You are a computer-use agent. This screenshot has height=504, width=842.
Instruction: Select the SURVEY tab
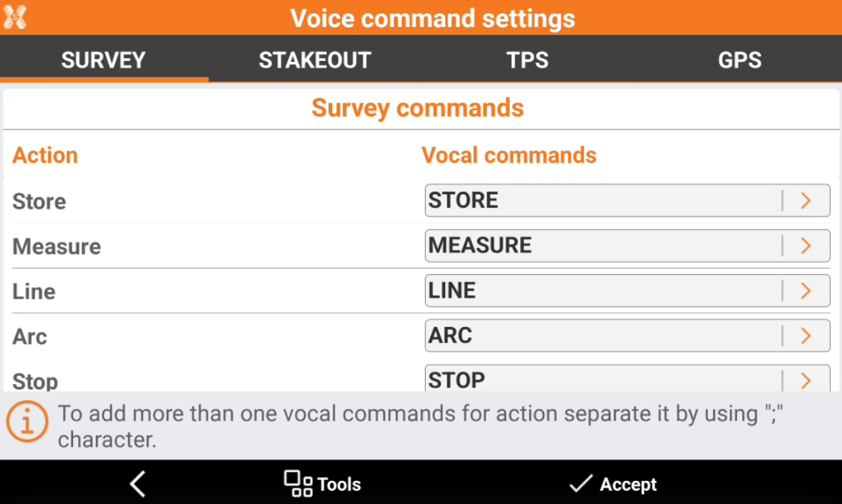pos(103,60)
